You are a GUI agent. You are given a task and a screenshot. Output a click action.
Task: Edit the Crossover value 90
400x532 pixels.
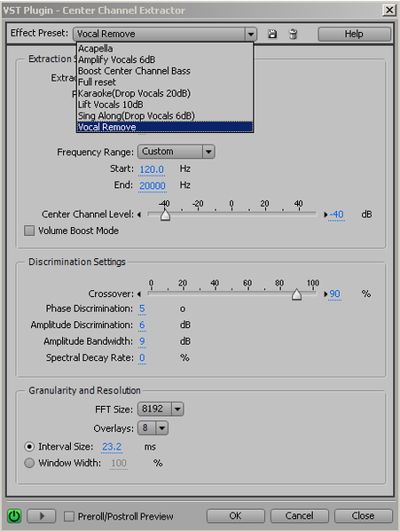334,294
